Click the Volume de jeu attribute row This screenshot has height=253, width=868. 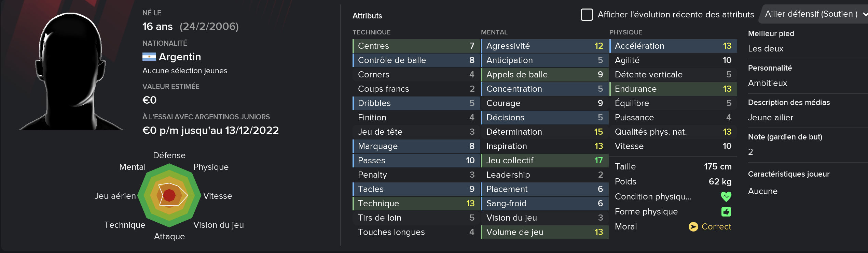(x=545, y=232)
